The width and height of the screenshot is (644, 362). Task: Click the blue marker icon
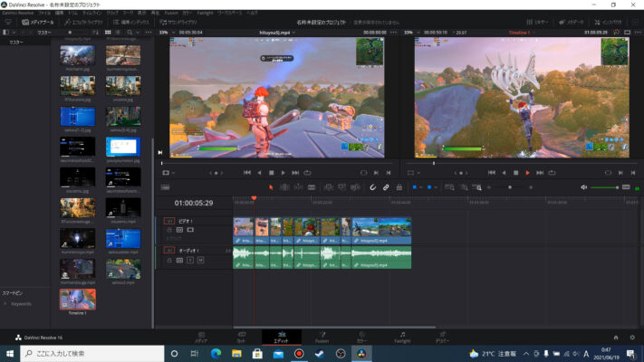(429, 187)
